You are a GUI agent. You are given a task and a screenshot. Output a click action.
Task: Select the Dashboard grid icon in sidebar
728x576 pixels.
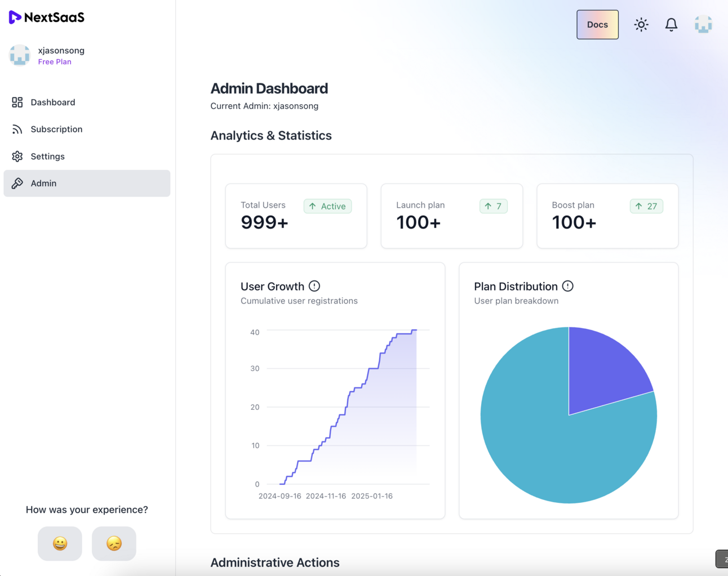(16, 102)
